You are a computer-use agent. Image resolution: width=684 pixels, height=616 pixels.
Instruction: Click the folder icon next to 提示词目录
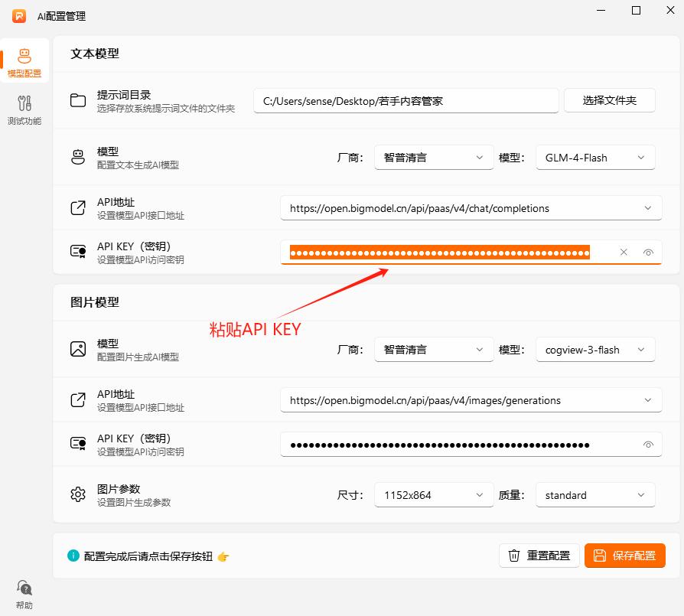pyautogui.click(x=77, y=99)
